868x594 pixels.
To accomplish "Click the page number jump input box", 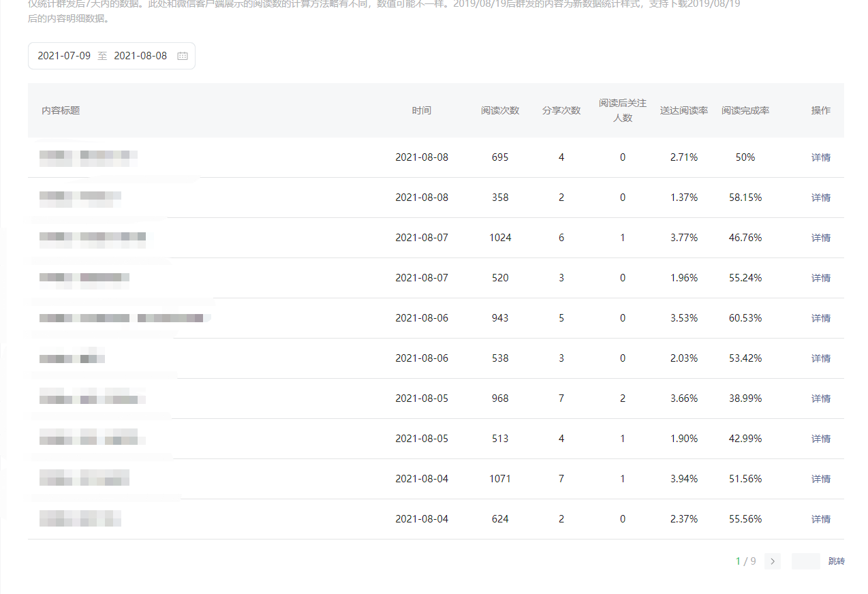I will tap(805, 561).
